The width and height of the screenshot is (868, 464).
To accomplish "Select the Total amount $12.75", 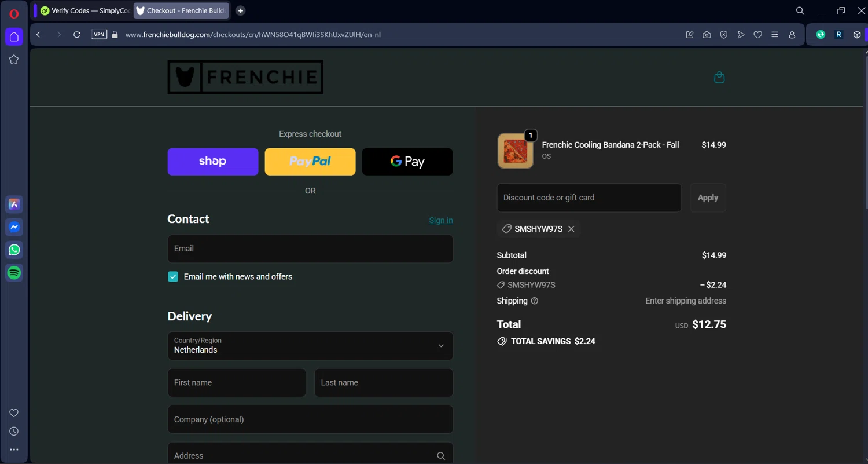I will 709,324.
